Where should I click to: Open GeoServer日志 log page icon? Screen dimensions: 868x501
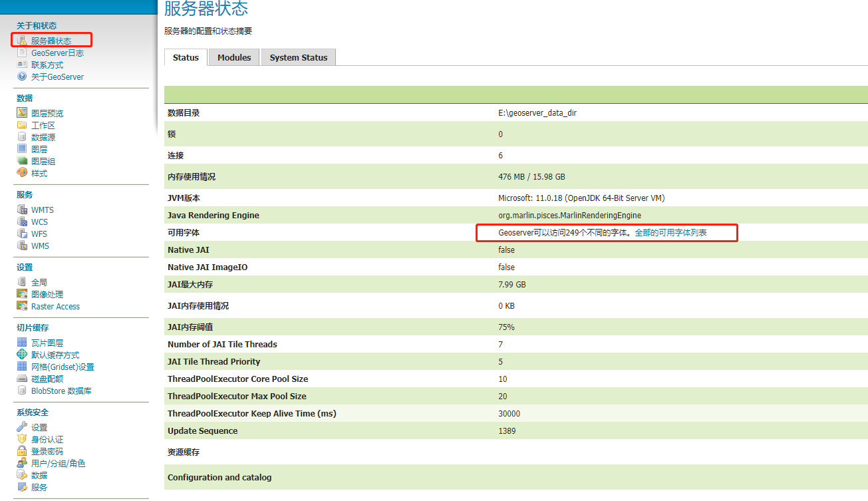coord(22,53)
